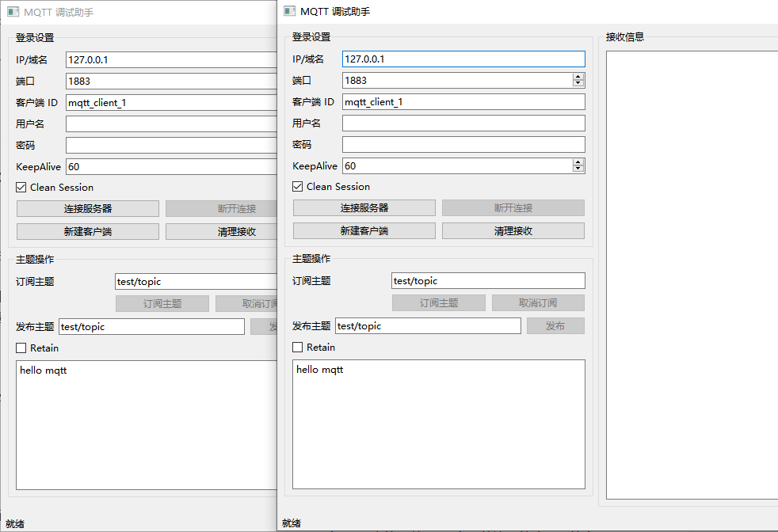Focus 密码 field in the back window

point(171,146)
